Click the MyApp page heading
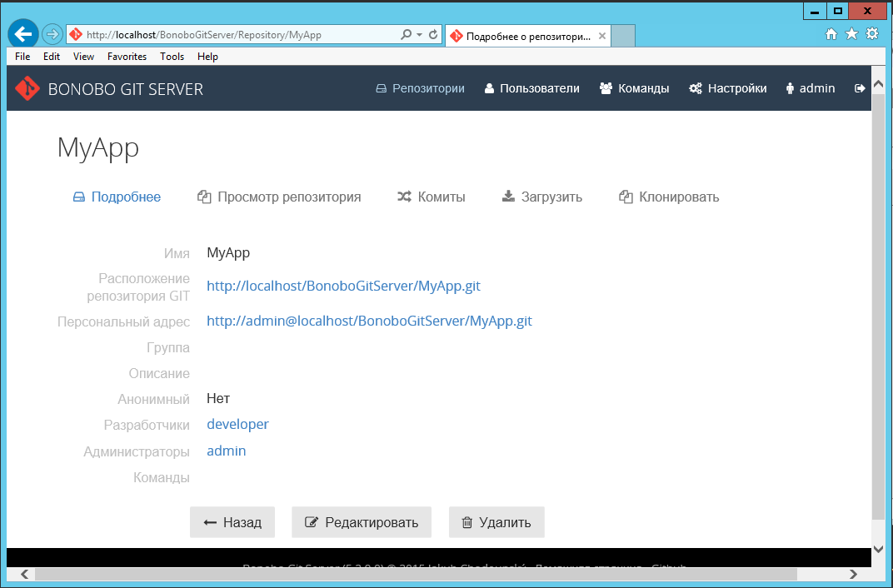 (98, 148)
